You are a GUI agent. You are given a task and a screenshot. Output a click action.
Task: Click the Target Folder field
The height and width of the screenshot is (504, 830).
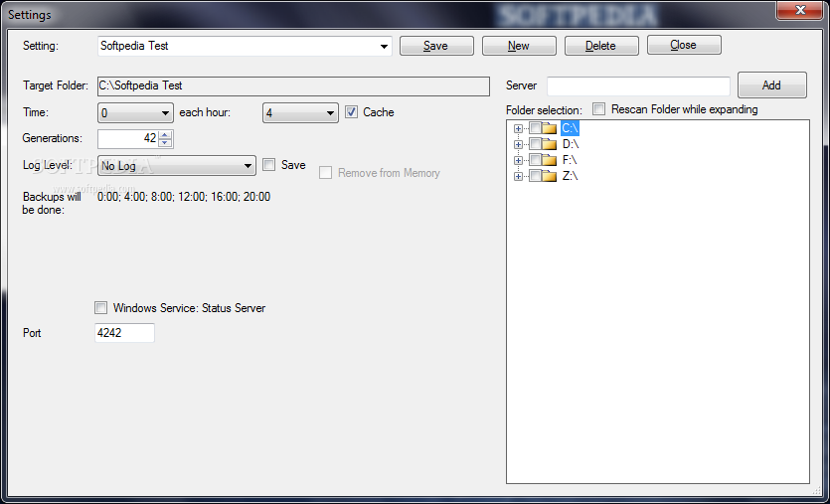(x=294, y=85)
